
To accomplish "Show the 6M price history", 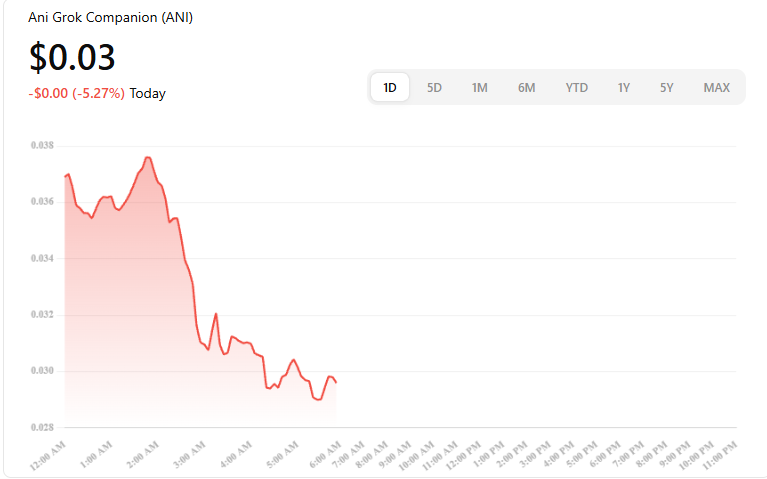I will 526,88.
